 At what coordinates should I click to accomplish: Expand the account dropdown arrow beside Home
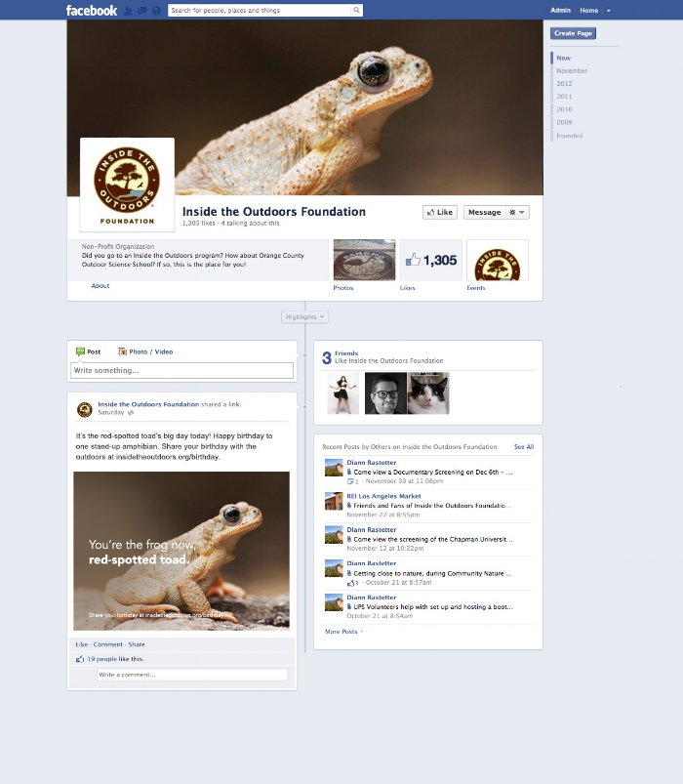pos(609,11)
